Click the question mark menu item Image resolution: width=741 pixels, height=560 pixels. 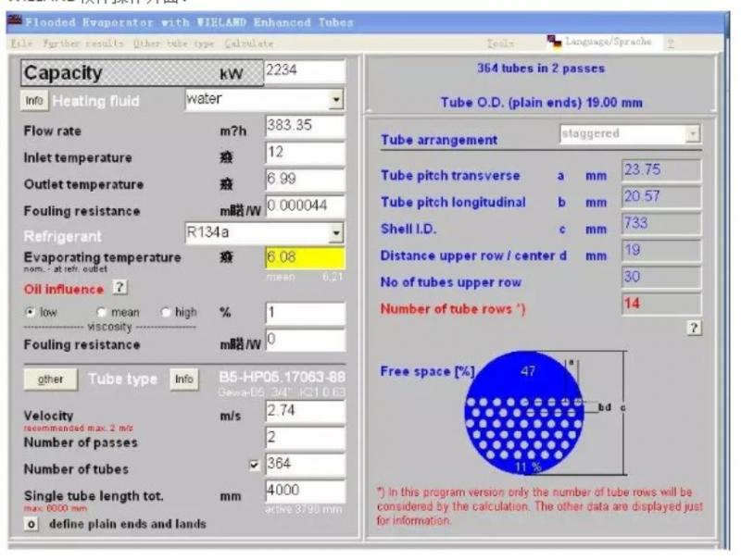(x=671, y=43)
